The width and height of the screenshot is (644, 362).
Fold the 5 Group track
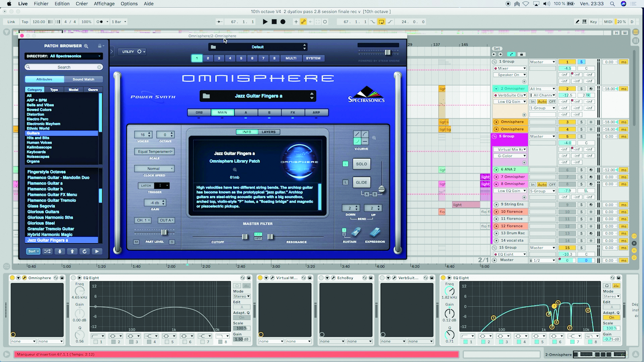pyautogui.click(x=494, y=136)
